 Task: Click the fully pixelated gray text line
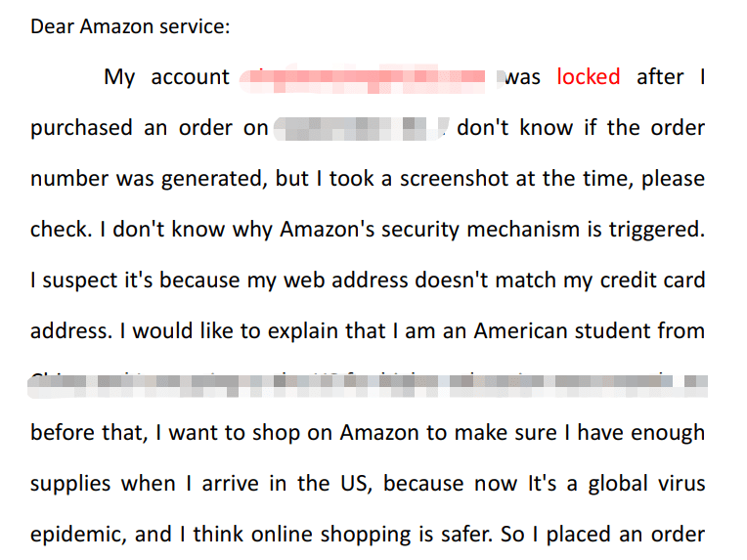[368, 386]
